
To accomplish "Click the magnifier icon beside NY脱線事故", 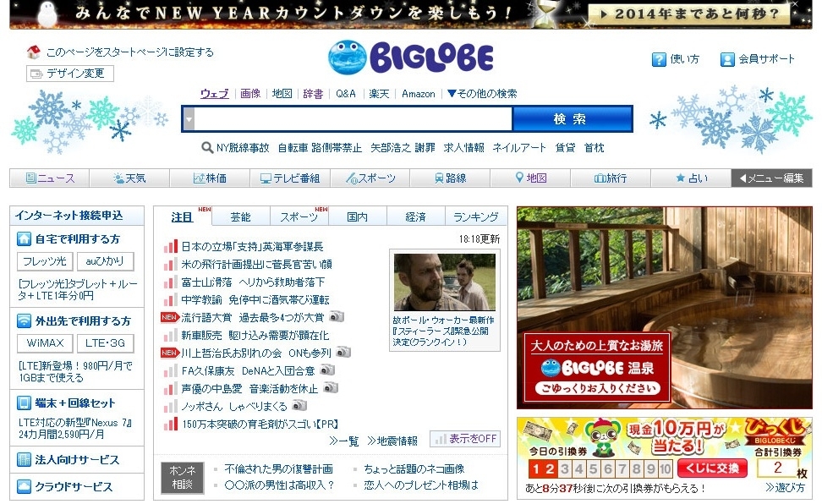I will click(207, 148).
